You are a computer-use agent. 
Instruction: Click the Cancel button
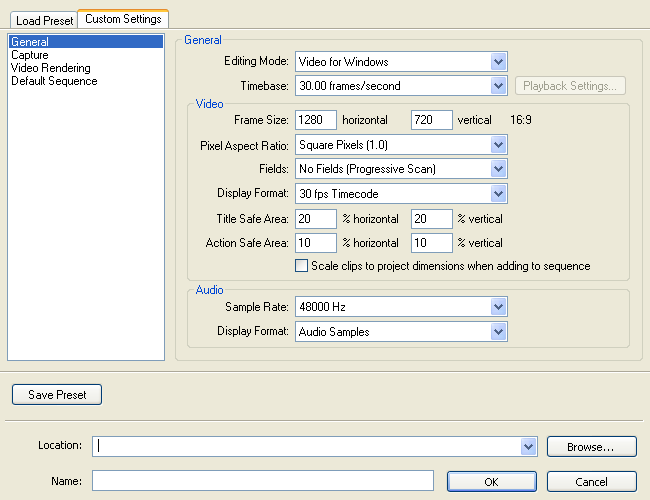point(592,481)
